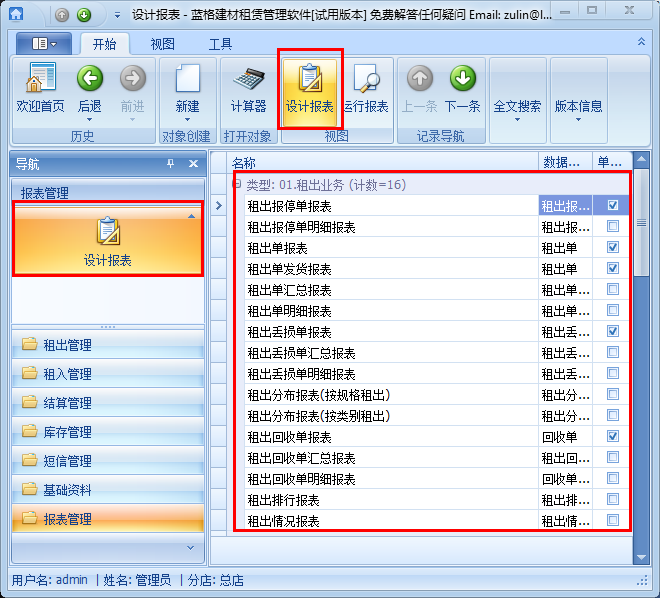Sort by the 名称 column header

(x=383, y=162)
